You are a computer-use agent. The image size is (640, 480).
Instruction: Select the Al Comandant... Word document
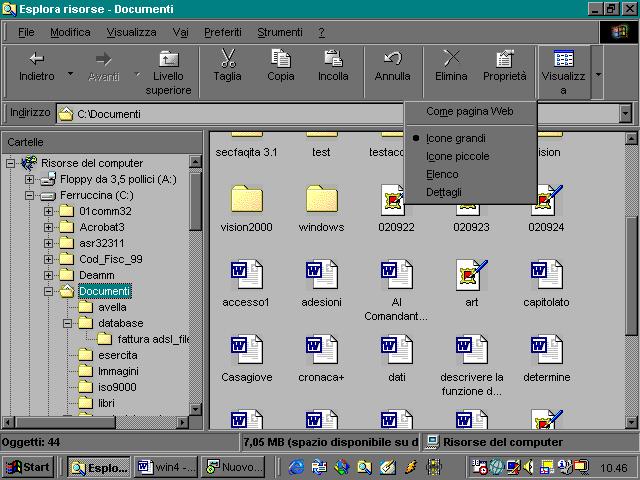(x=396, y=273)
